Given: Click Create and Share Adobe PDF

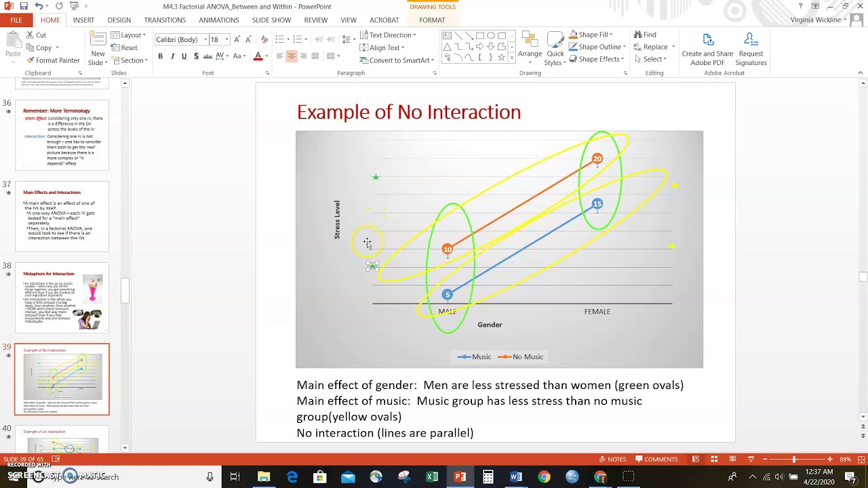Looking at the screenshot, I should 707,49.
